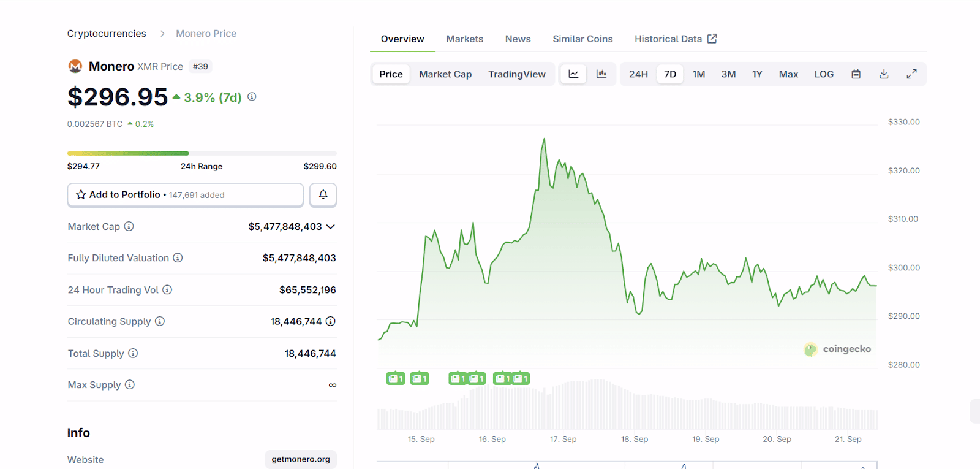980x469 pixels.
Task: Switch chart to Market Cap view
Action: [445, 74]
